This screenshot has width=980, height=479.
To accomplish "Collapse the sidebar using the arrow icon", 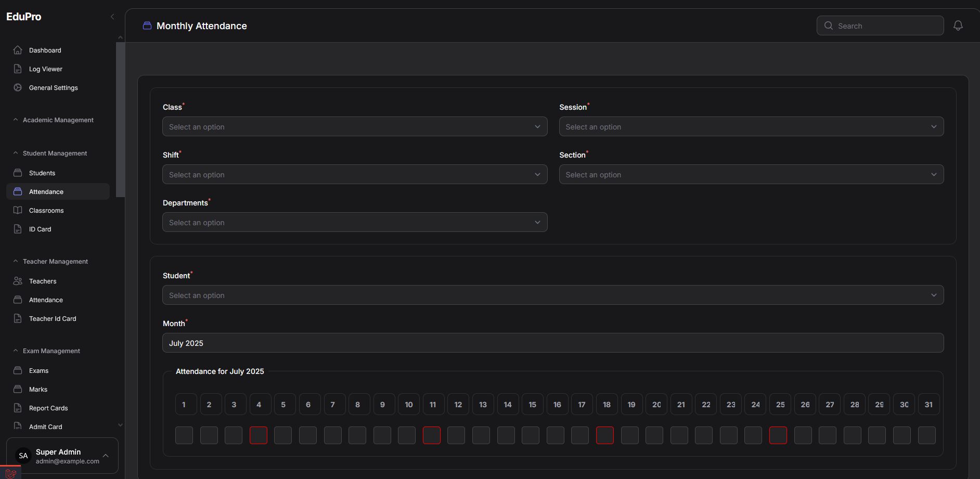I will 112,17.
